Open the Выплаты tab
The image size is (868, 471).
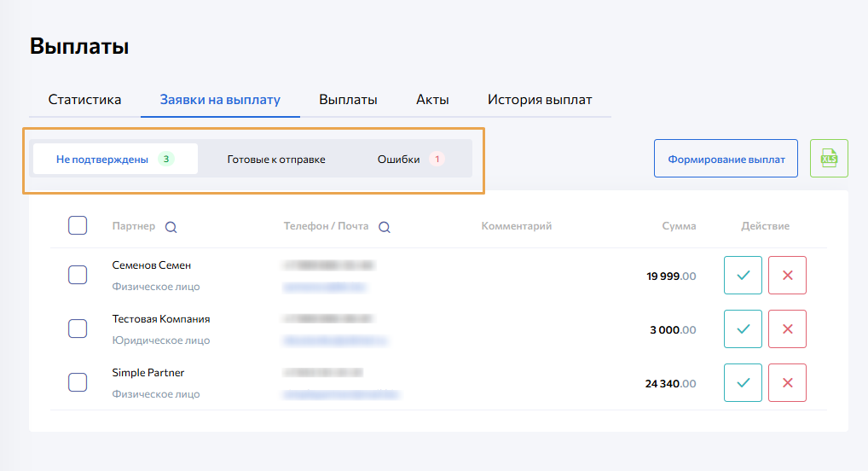[x=348, y=100]
